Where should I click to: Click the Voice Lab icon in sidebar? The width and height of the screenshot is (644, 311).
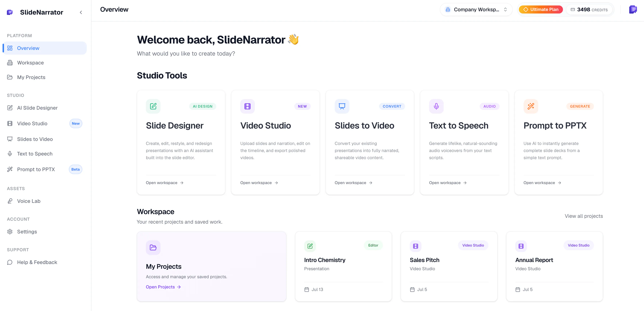click(x=10, y=201)
